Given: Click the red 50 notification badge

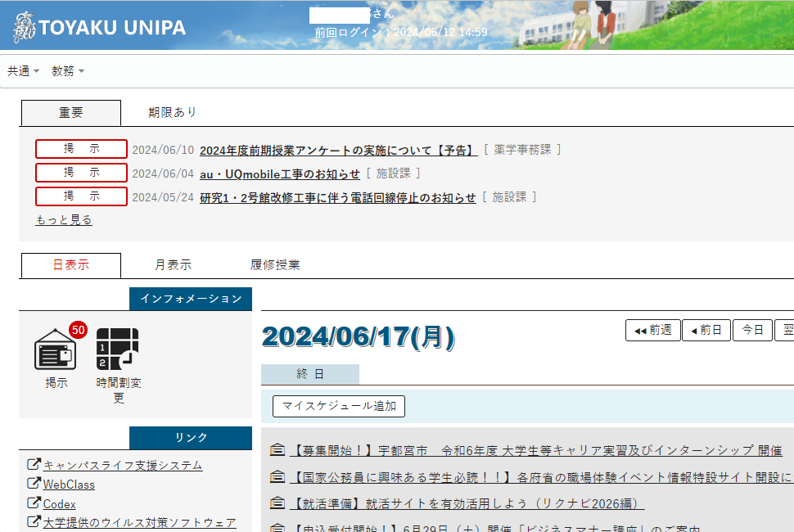Looking at the screenshot, I should tap(78, 330).
